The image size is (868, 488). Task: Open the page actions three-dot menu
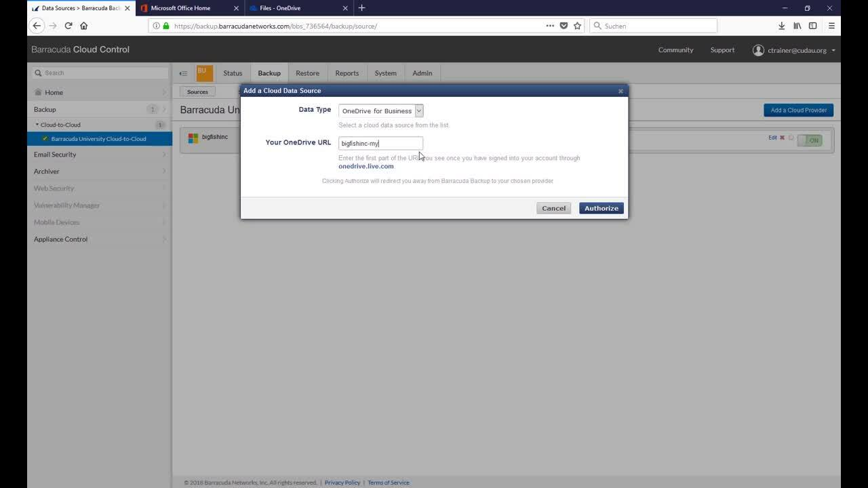[550, 26]
